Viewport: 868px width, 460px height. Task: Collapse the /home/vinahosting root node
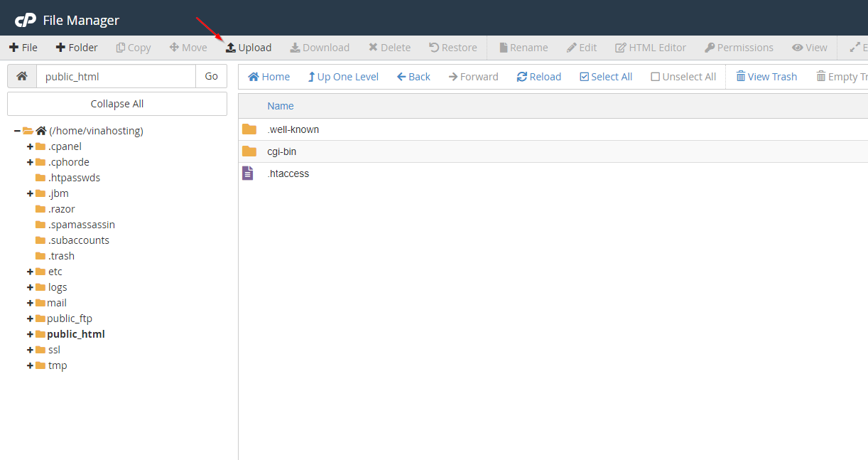click(x=17, y=131)
